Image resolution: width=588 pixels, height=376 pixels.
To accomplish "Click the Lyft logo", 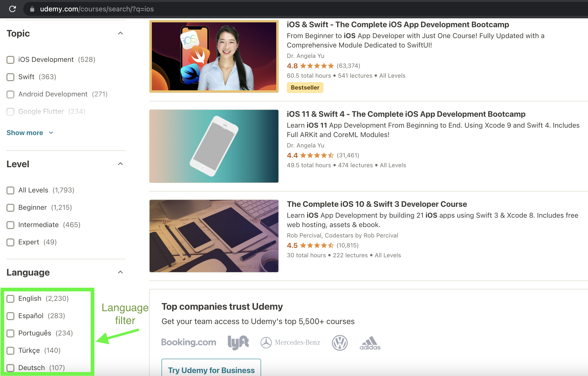I will [238, 342].
